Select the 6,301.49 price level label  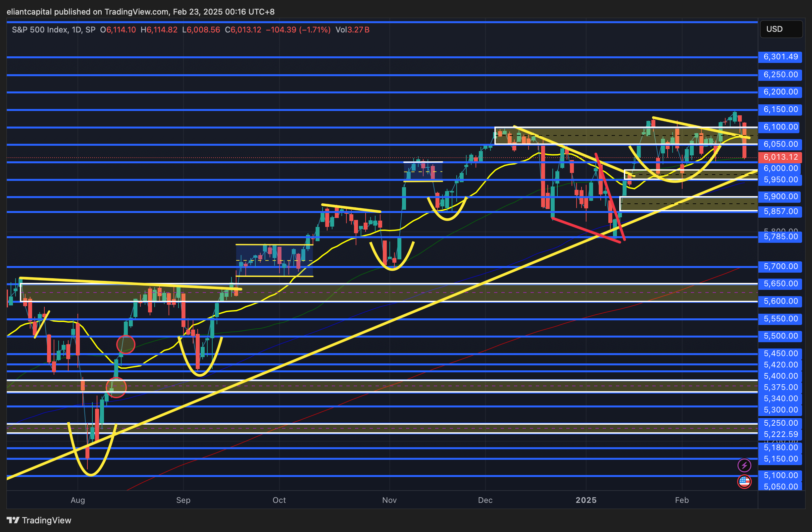click(780, 57)
